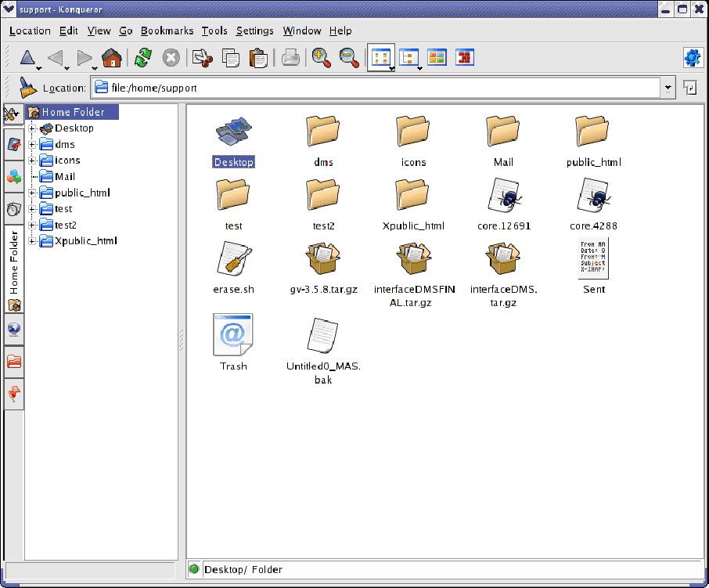Open the Window menu

[x=302, y=31]
